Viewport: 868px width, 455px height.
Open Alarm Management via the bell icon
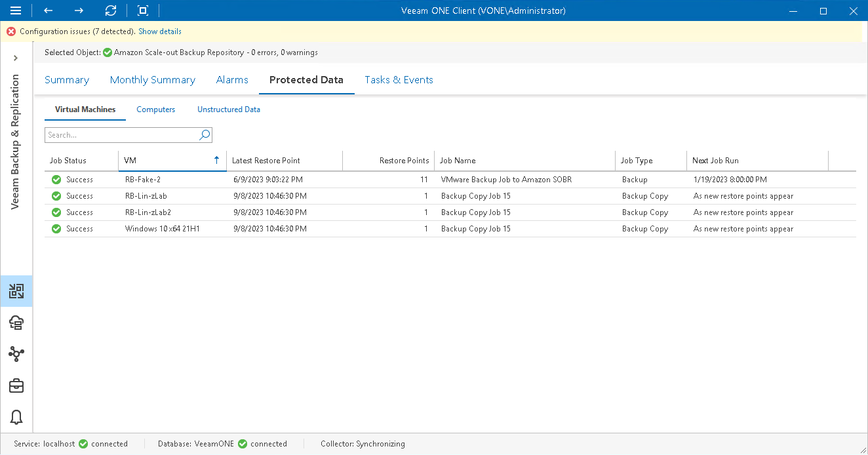(x=16, y=418)
